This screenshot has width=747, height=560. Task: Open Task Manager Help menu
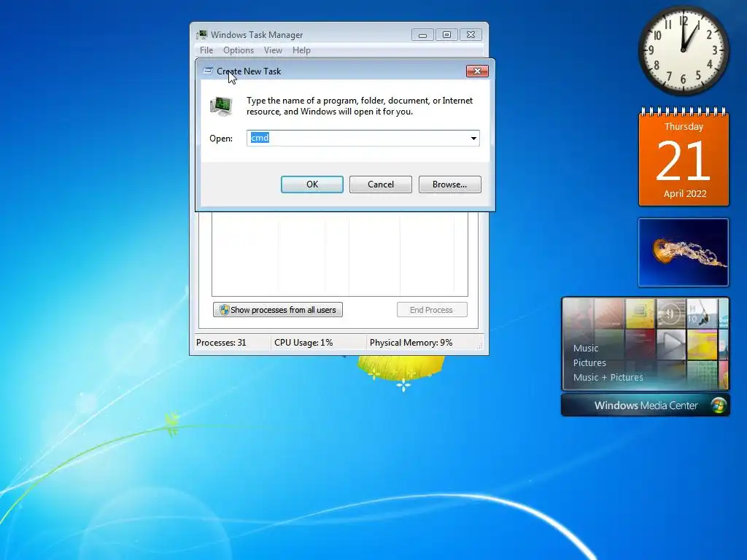(301, 50)
